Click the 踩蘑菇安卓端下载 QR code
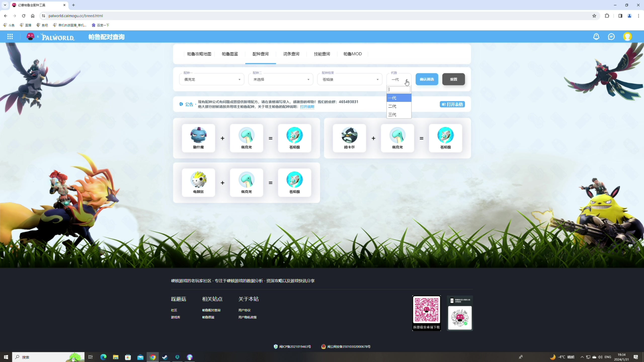This screenshot has width=644, height=362. pos(427,313)
